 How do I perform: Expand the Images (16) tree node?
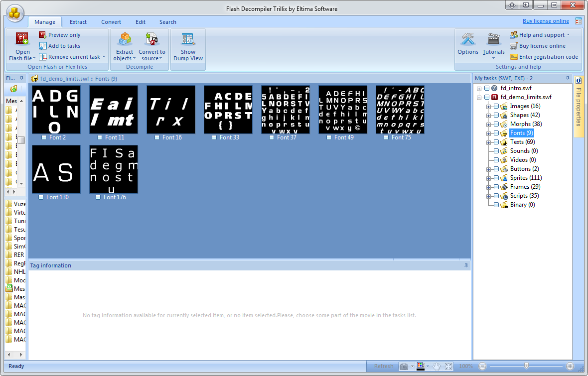489,106
